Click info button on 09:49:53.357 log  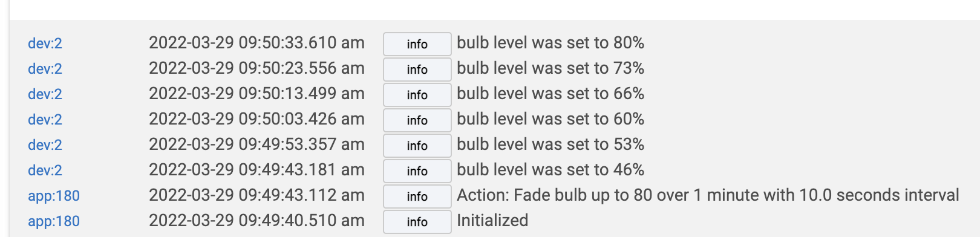coord(417,146)
